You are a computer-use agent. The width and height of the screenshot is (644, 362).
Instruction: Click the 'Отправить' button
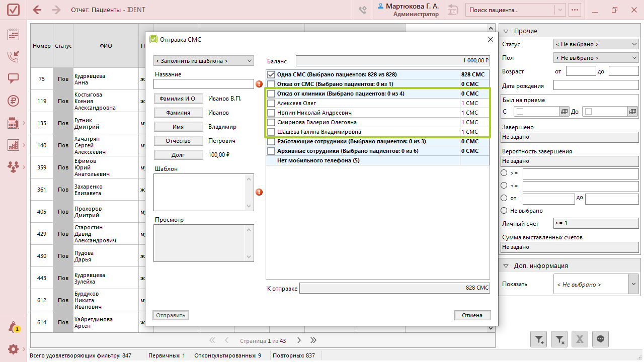[x=171, y=315]
